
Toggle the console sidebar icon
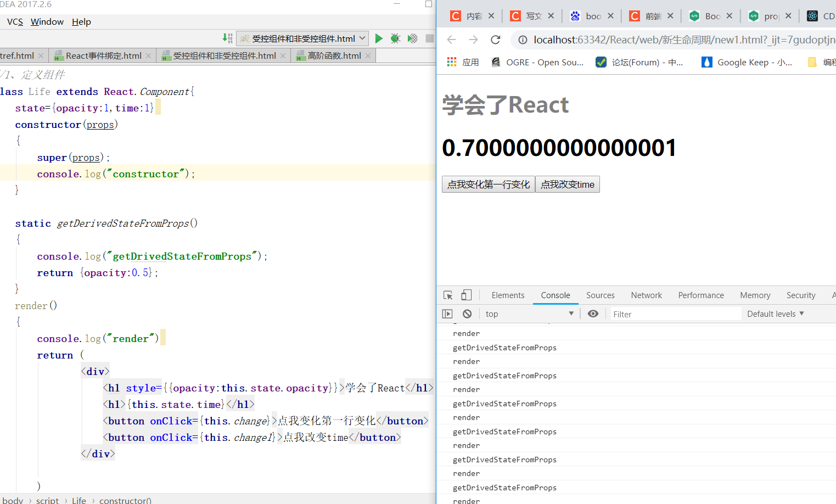pyautogui.click(x=447, y=314)
